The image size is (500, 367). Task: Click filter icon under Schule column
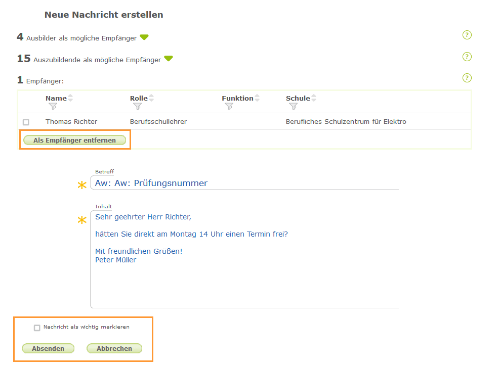coord(293,106)
